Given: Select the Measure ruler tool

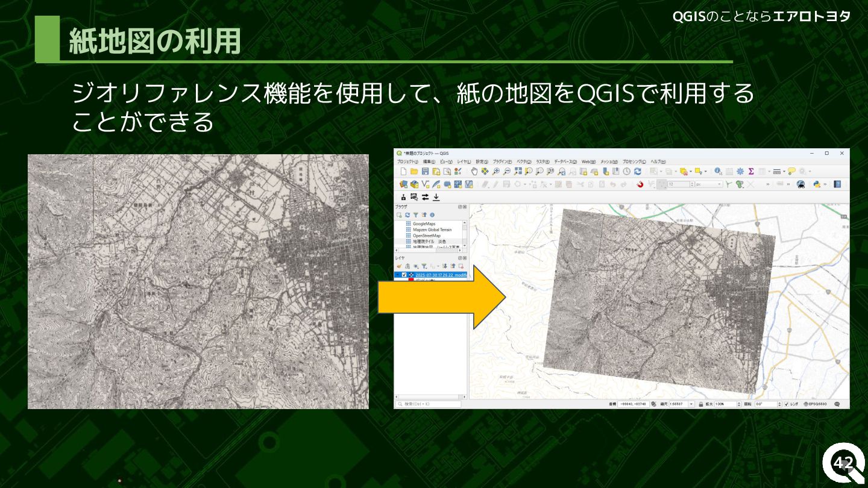Looking at the screenshot, I should click(x=777, y=172).
